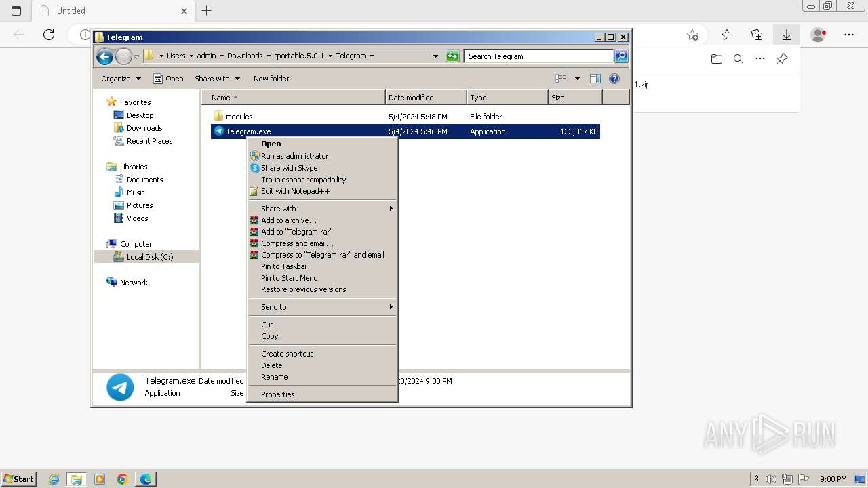
Task: Choose Pin to Start Menu
Action: (322, 278)
